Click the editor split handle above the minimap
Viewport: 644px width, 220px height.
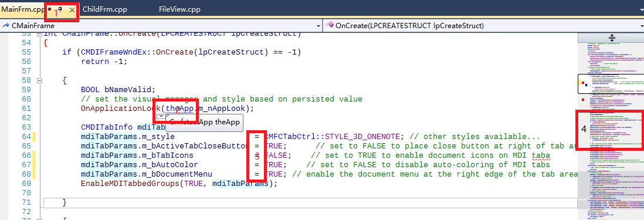pyautogui.click(x=612, y=38)
